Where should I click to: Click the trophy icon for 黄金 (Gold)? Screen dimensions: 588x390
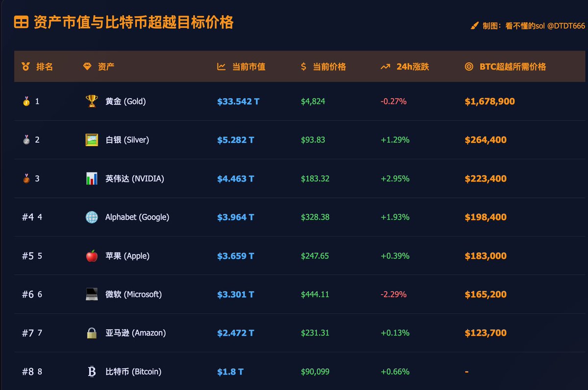(92, 102)
